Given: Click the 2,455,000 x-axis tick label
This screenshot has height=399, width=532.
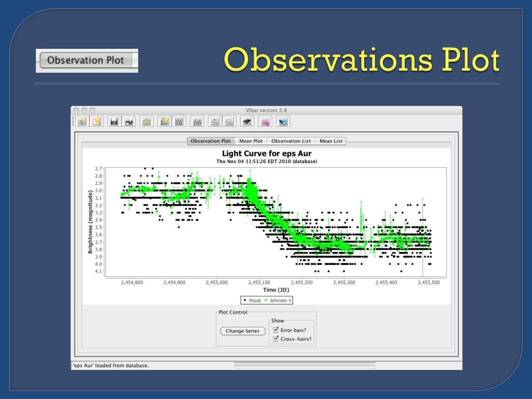Looking at the screenshot, I should [x=217, y=282].
